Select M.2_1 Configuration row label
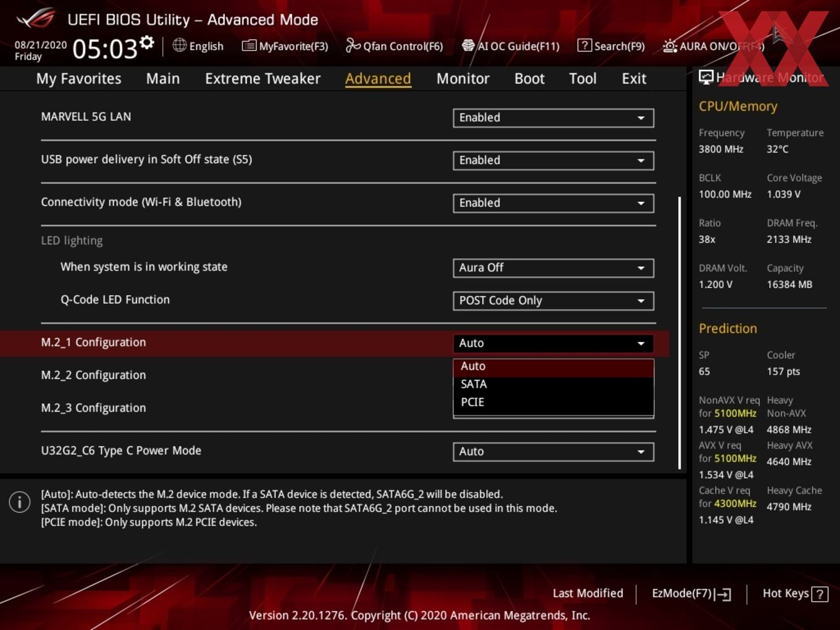840x630 pixels. (93, 343)
